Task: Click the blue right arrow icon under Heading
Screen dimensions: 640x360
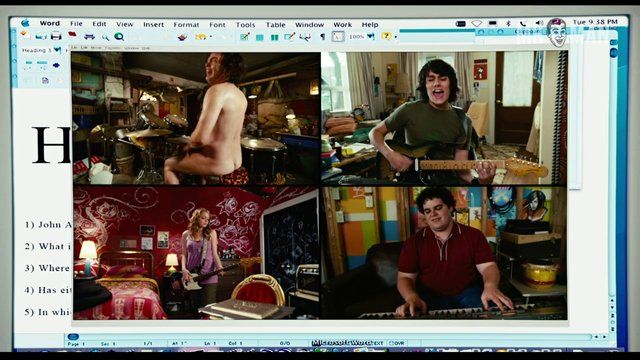Action: click(x=56, y=64)
